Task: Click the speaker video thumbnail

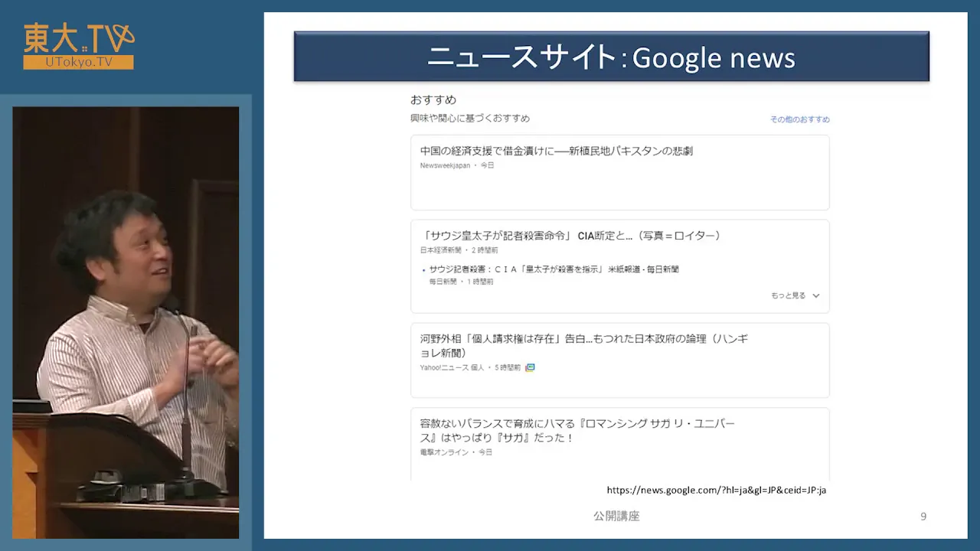Action: (x=126, y=322)
